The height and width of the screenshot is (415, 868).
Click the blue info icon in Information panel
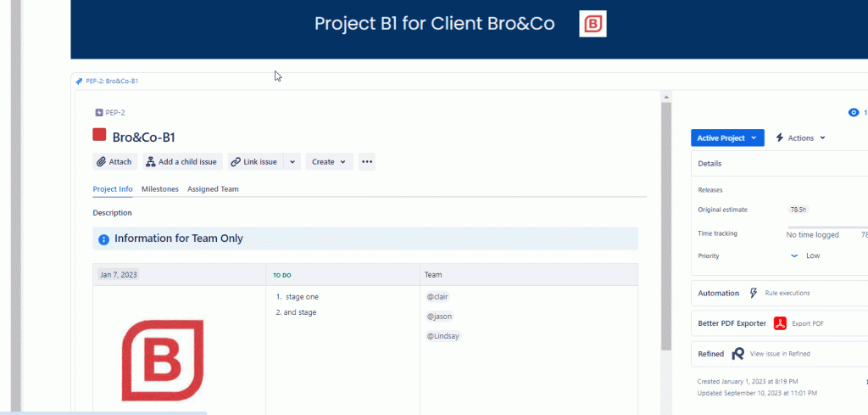(x=103, y=239)
